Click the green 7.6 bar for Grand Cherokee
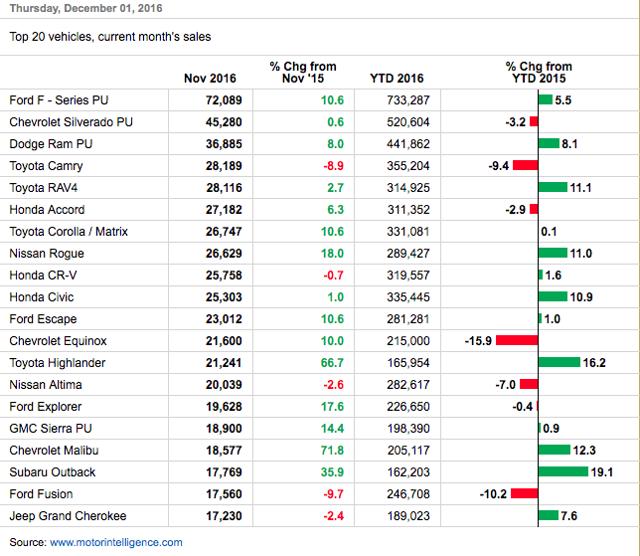Screen dimensions: 640x556 click(548, 515)
